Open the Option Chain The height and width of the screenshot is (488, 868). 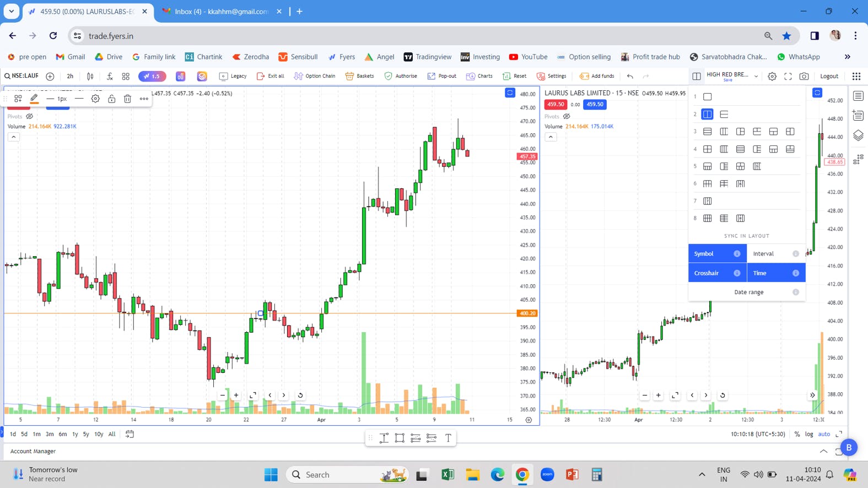tap(315, 76)
